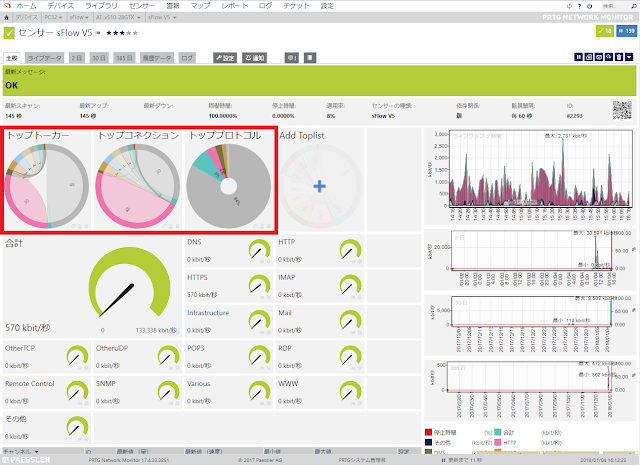Image resolution: width=640 pixels, height=465 pixels.
Task: Switch to the 365日 tab
Action: (x=124, y=58)
